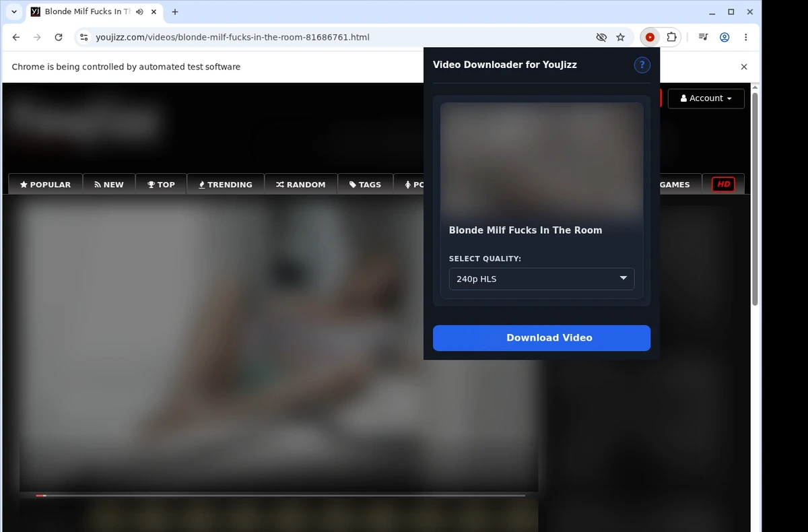
Task: Close the current browser tab
Action: point(155,12)
